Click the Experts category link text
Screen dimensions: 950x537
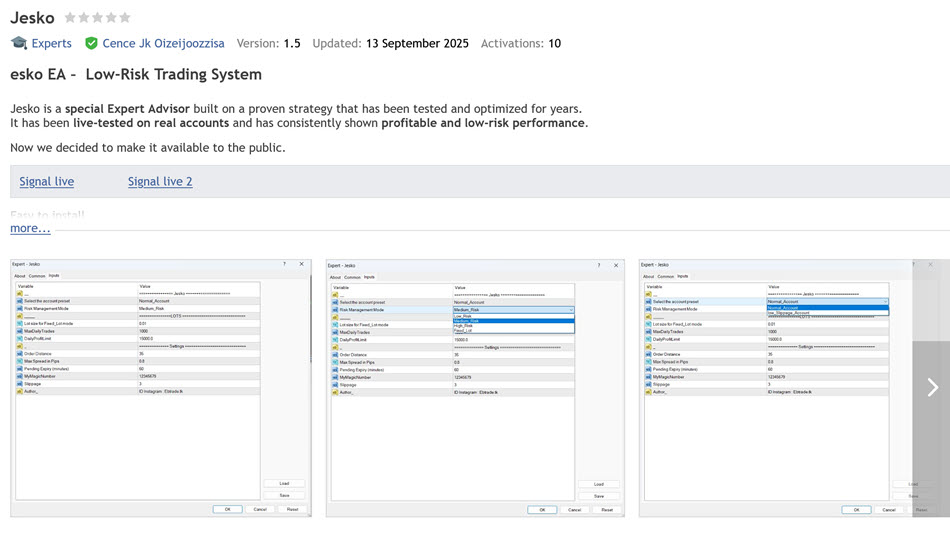(51, 43)
